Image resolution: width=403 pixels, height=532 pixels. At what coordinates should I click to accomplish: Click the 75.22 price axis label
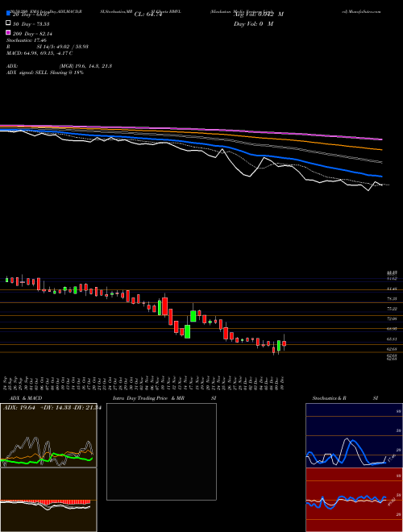pyautogui.click(x=392, y=309)
